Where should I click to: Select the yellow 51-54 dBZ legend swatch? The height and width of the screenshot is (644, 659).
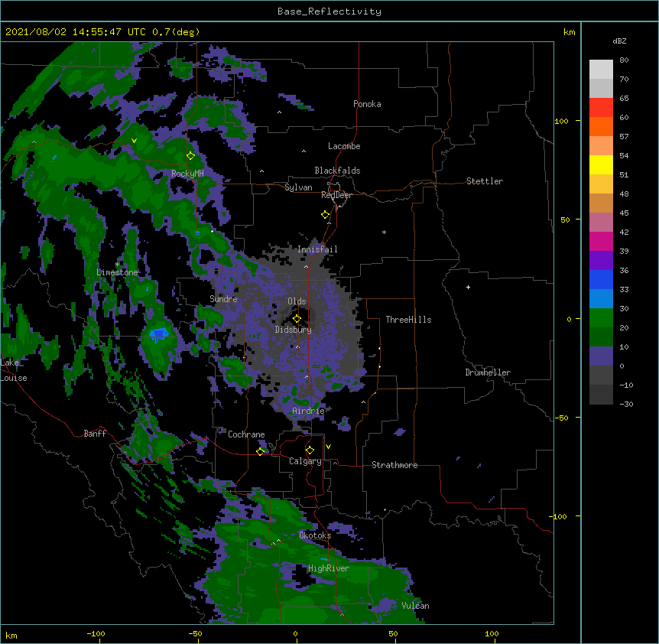click(601, 164)
